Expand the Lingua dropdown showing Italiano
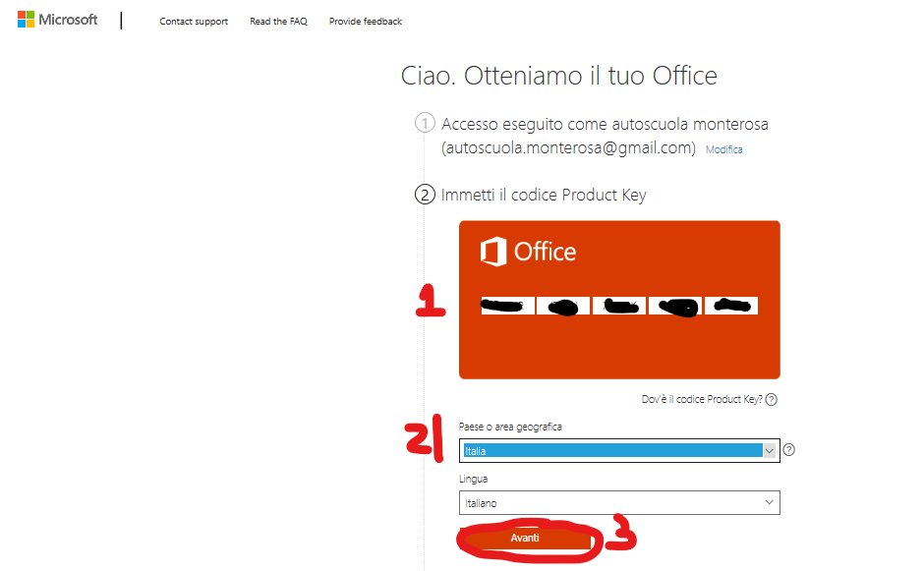 [619, 503]
